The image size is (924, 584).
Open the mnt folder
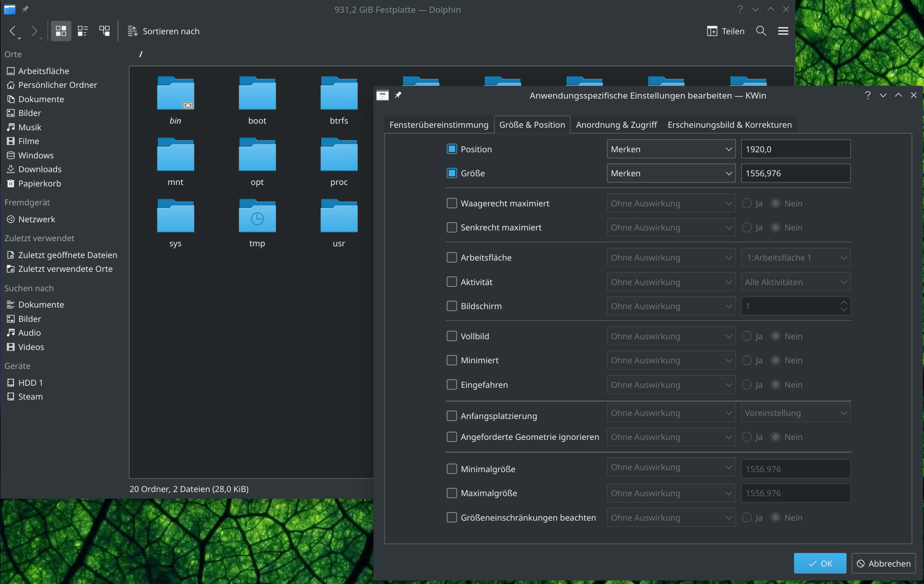[175, 162]
